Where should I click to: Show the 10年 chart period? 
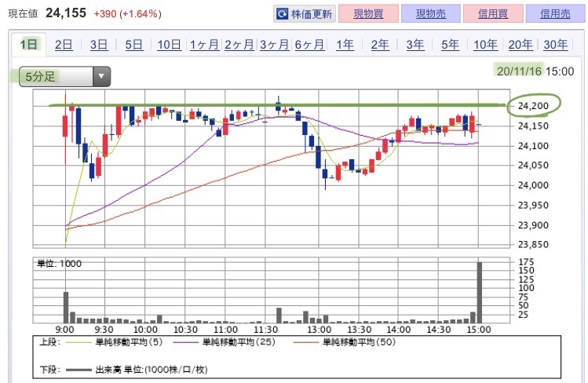tap(485, 45)
